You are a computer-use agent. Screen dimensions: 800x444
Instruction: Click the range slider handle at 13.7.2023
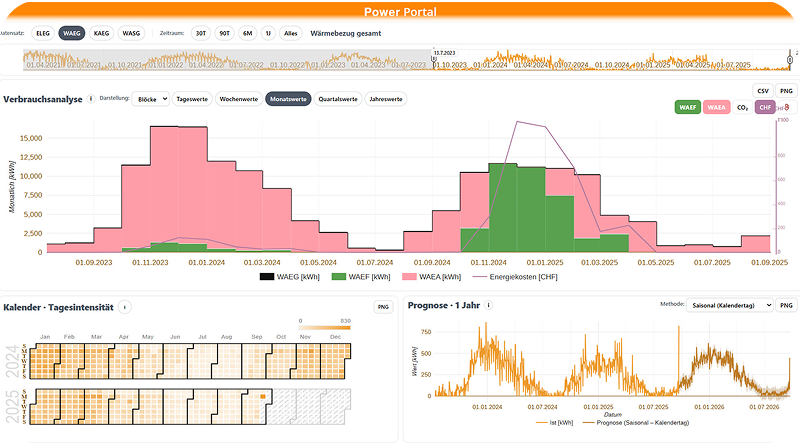[433, 61]
